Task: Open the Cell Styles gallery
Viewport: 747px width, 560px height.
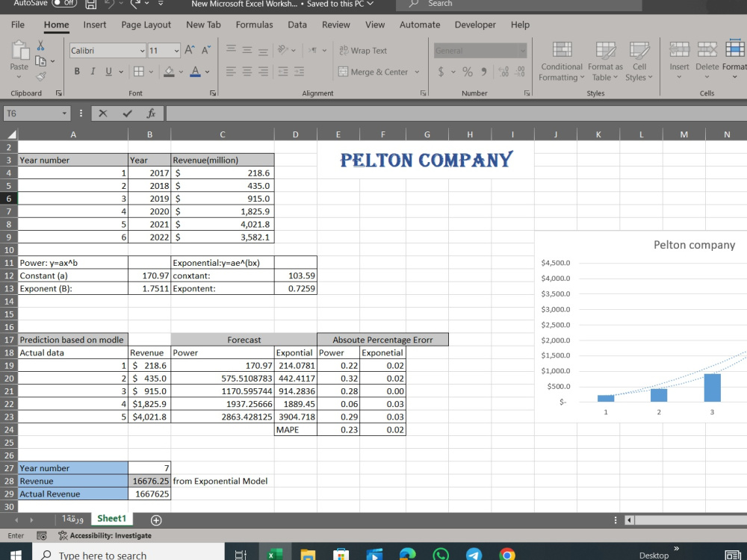Action: click(x=639, y=61)
